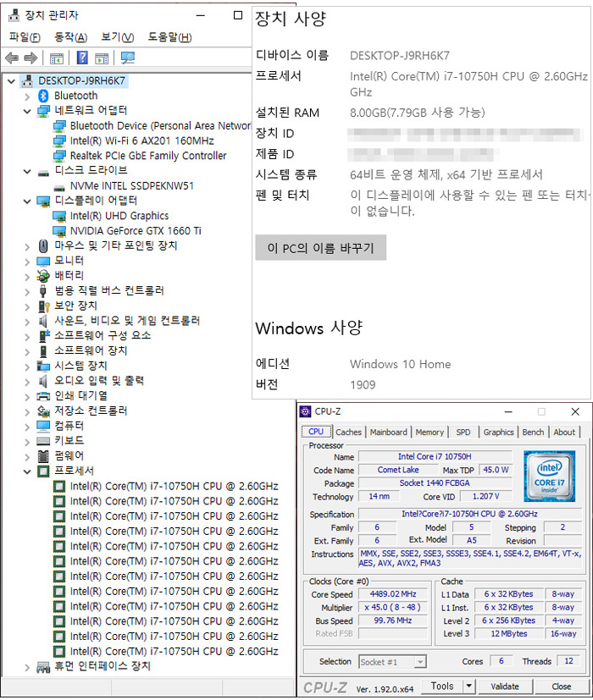593x700 pixels.
Task: Expand the 사운드, 비디오 및 게임 컨트롤러 node
Action: (x=27, y=322)
